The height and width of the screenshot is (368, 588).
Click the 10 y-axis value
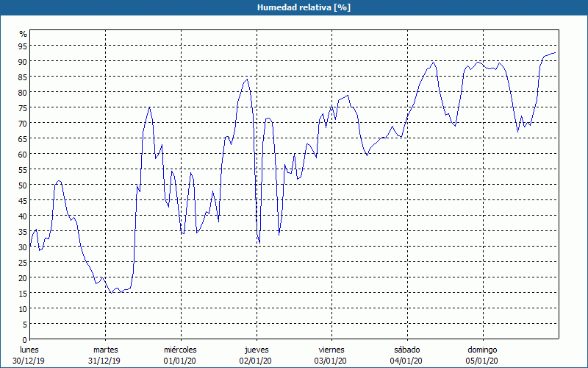[x=23, y=309]
